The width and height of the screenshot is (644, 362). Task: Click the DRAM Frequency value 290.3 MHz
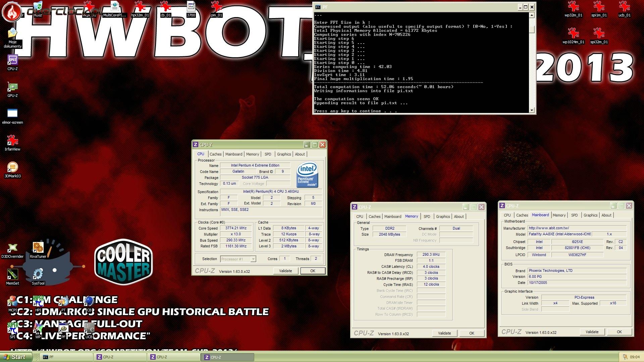coord(431,255)
